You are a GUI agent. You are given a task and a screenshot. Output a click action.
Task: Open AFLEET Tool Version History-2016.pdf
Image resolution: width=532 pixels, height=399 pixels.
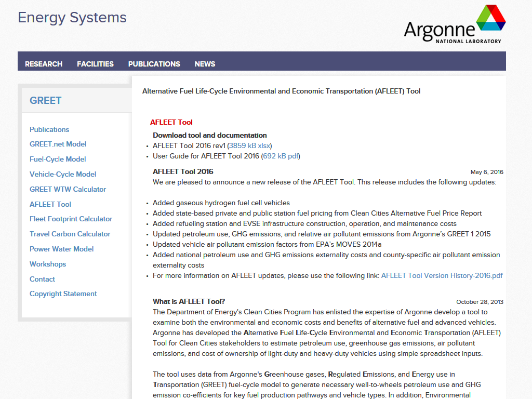442,275
